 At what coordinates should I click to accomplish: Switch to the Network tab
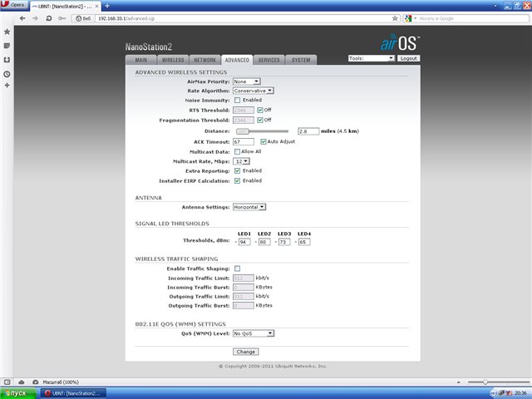coord(204,60)
